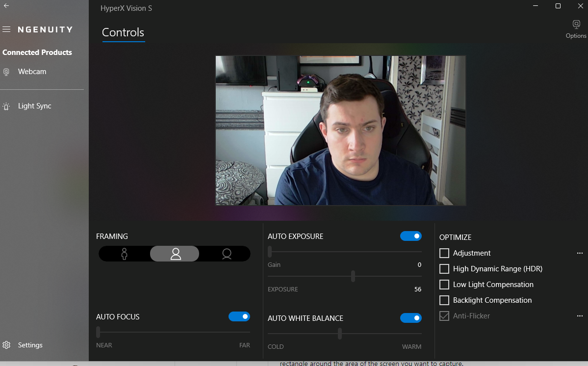Click the focus Near/Far slider
The height and width of the screenshot is (366, 588).
173,332
